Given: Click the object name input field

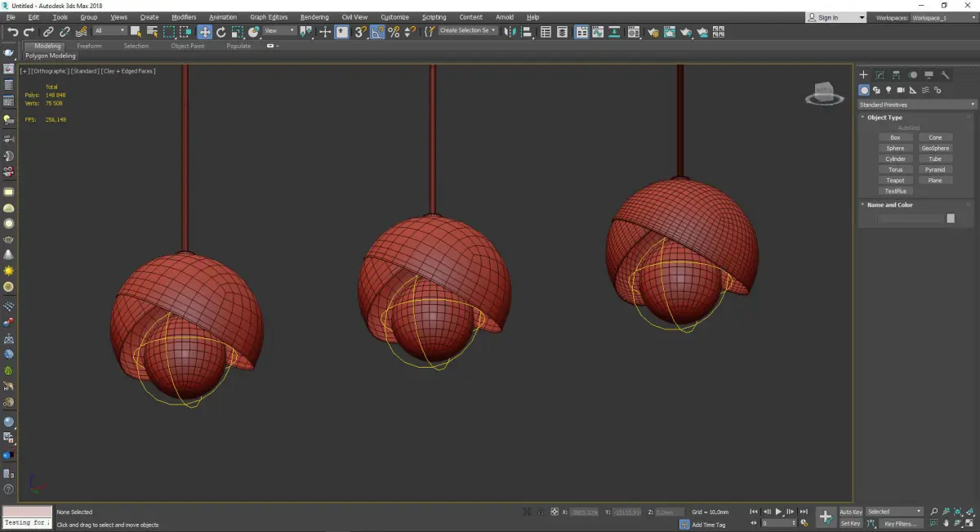Looking at the screenshot, I should point(911,218).
